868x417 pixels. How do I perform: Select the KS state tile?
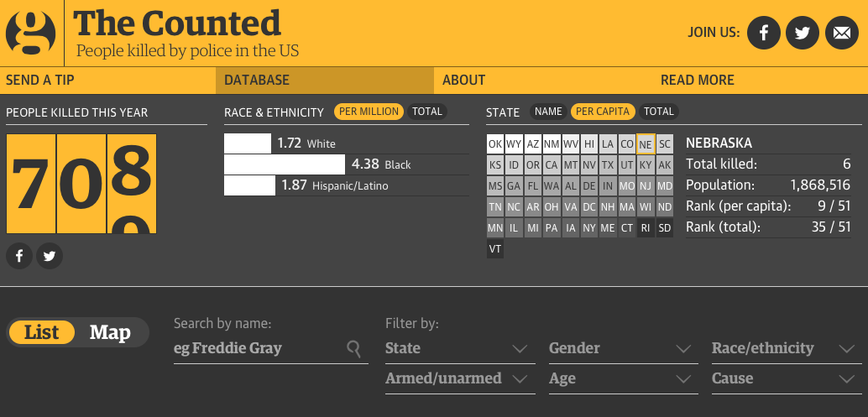495,165
